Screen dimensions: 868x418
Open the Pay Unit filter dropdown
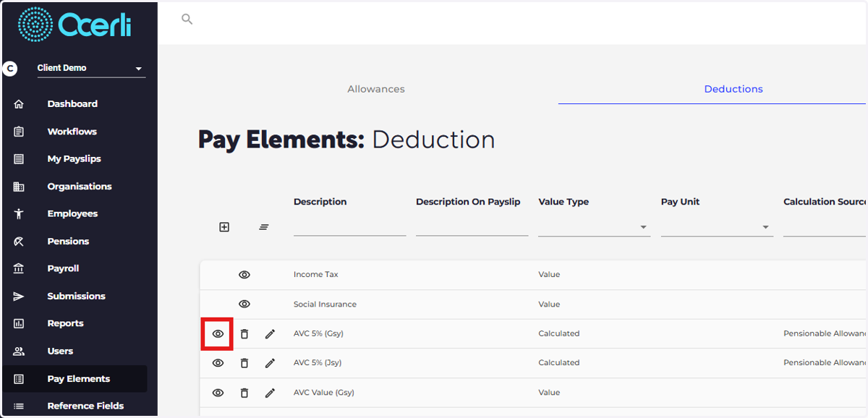(x=717, y=227)
